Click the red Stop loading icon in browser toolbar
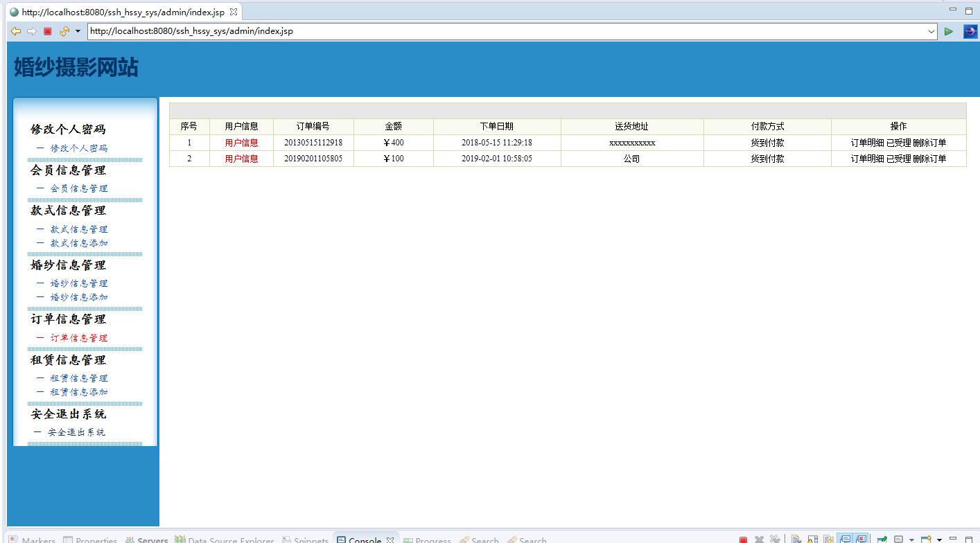Viewport: 980px width, 543px height. click(46, 30)
